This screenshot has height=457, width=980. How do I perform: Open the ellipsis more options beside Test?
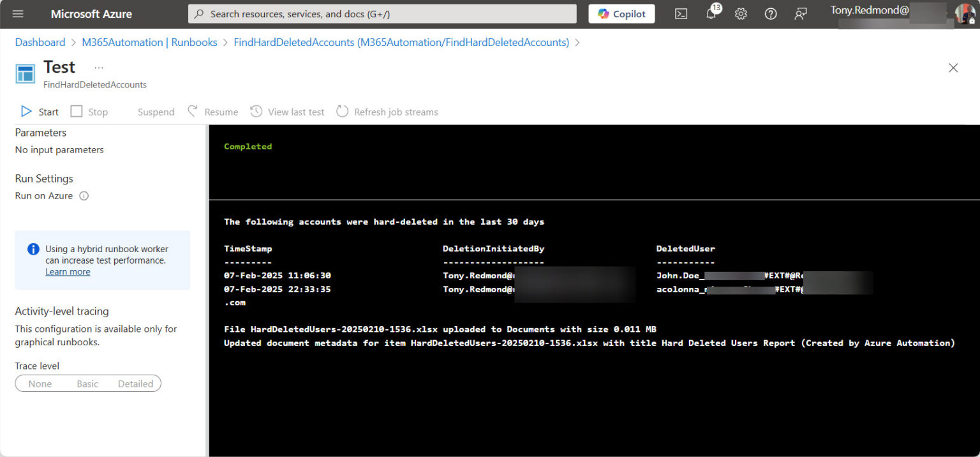(x=98, y=67)
